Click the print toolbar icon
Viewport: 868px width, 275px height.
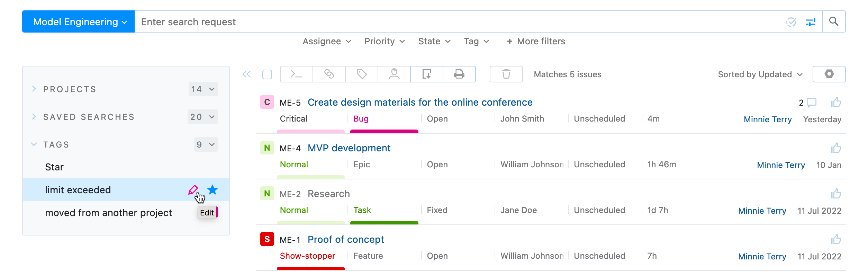tap(459, 74)
